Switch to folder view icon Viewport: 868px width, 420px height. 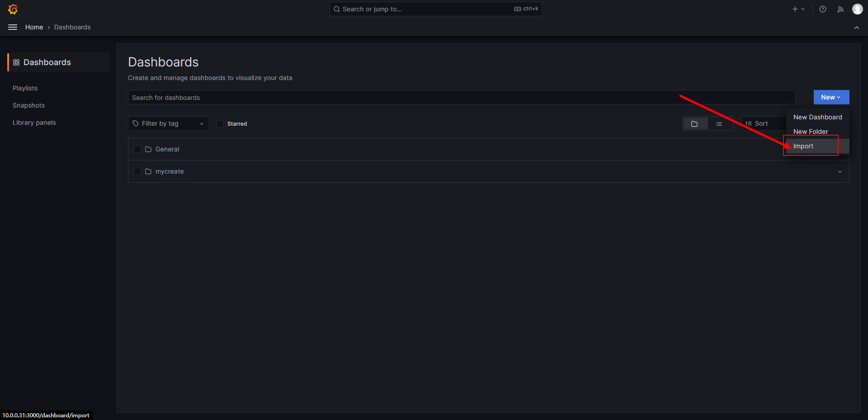pos(695,123)
